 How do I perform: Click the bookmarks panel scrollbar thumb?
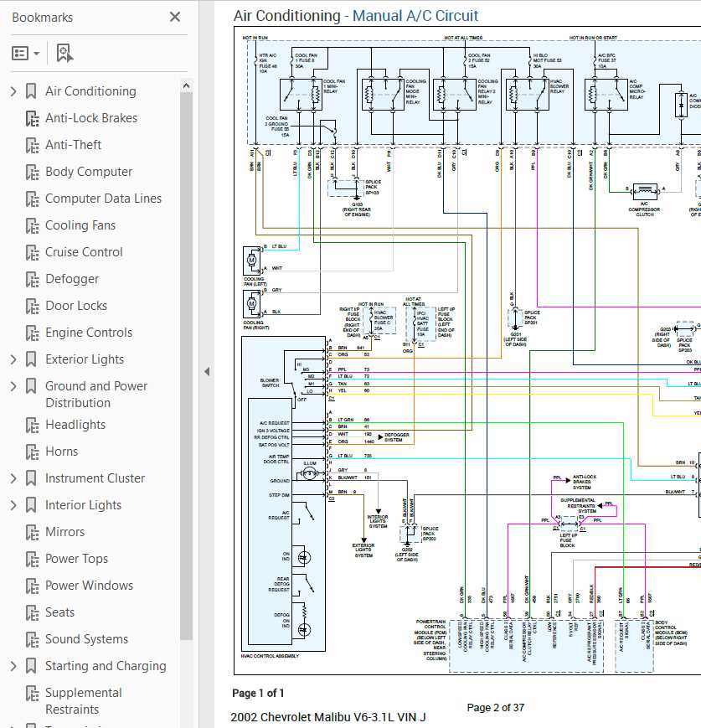186,366
